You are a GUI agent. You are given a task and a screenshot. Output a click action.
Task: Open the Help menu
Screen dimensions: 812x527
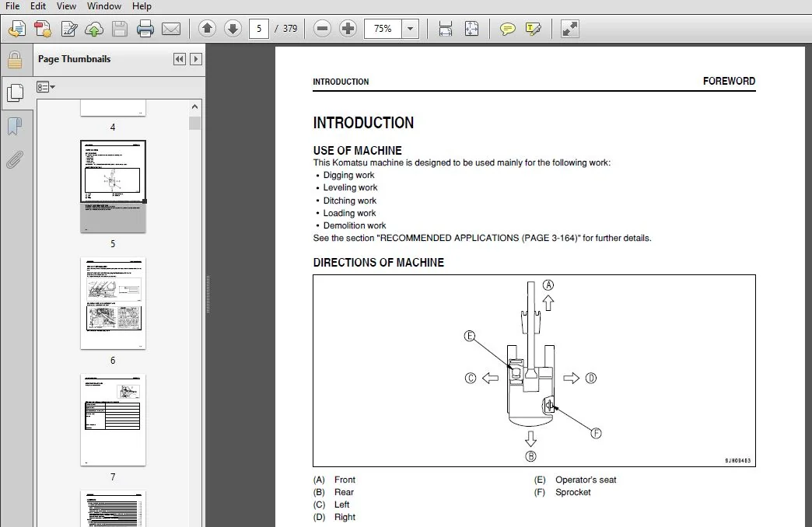(x=142, y=6)
